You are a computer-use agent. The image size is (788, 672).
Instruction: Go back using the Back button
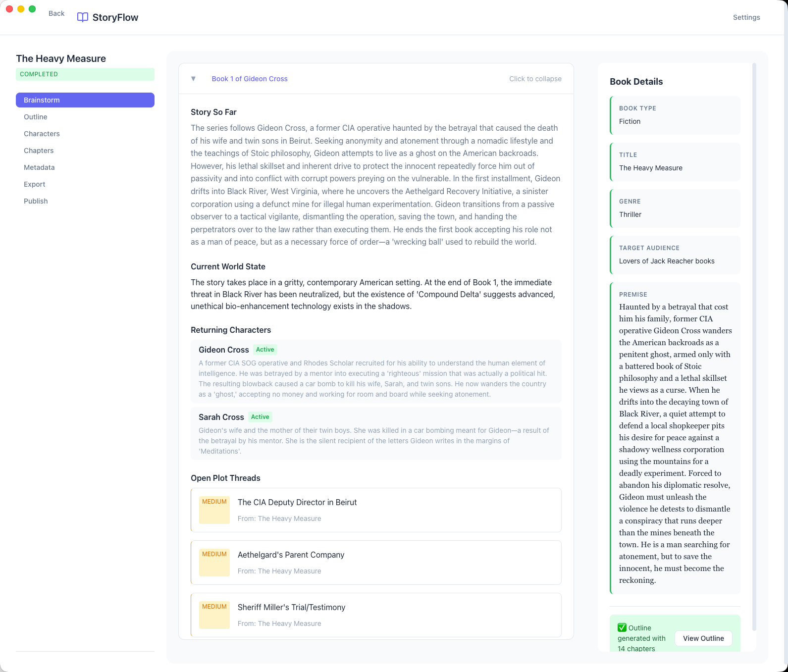[x=56, y=13]
